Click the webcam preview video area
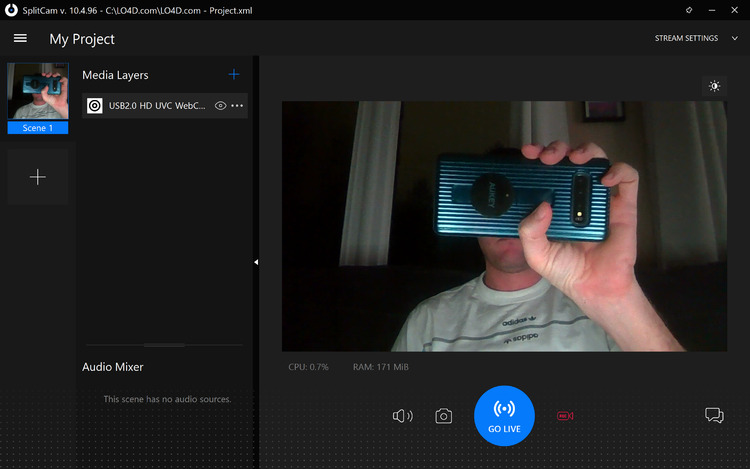This screenshot has height=469, width=750. (x=505, y=226)
